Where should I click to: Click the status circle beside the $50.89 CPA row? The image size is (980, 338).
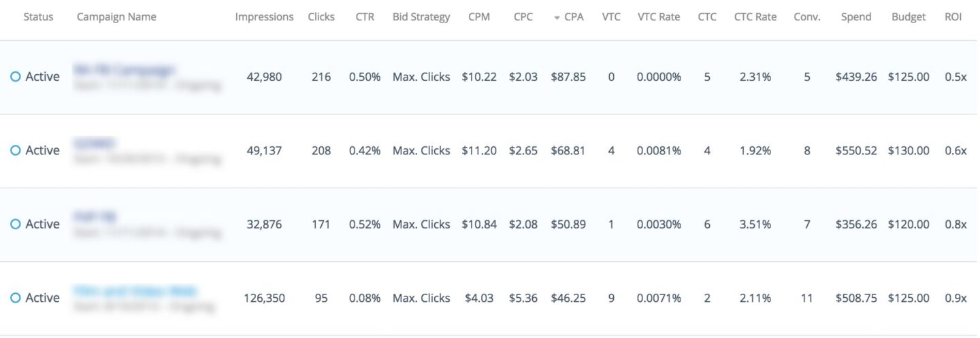click(16, 224)
